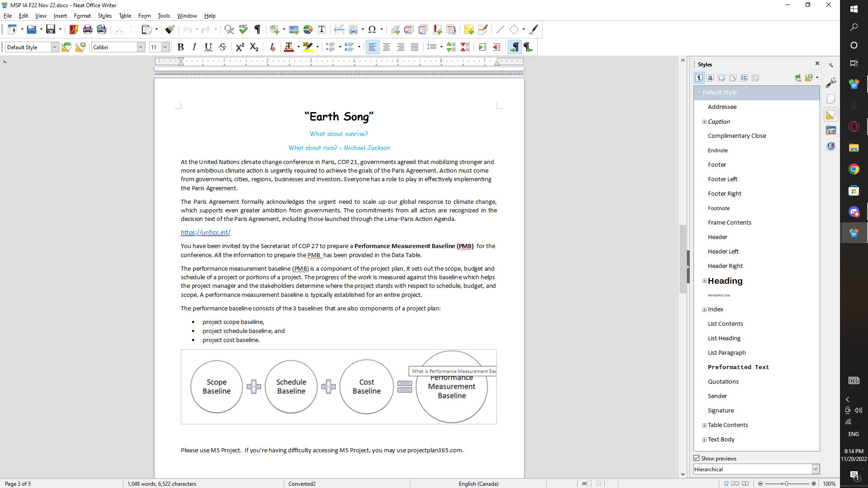The width and height of the screenshot is (868, 488).
Task: Open the UNFCCC hyperlink
Action: tap(205, 232)
